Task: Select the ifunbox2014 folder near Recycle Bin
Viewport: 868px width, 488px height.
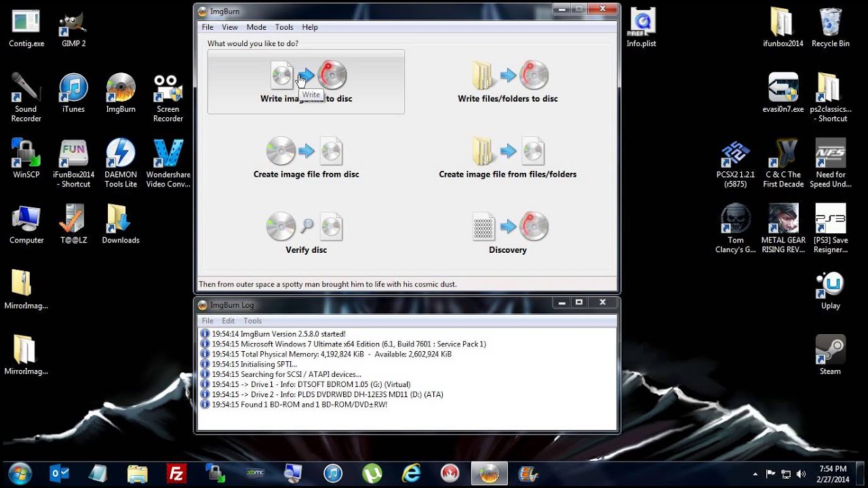Action: 783,28
